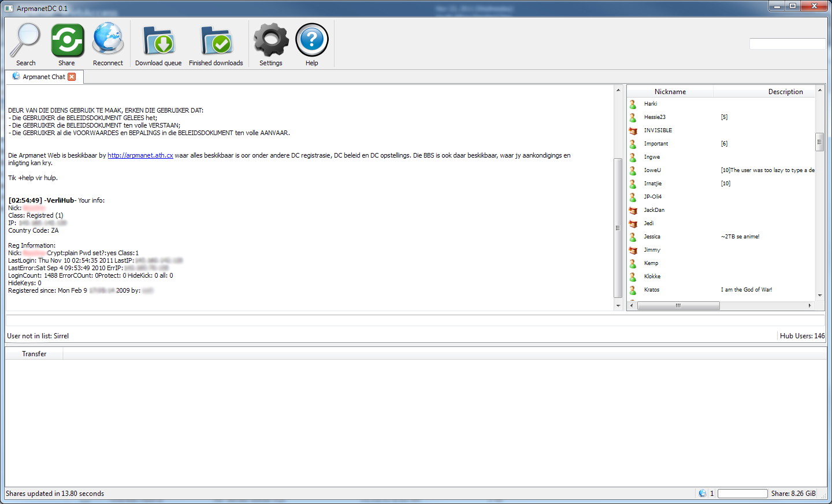Switch to Arpmanet Chat tab
This screenshot has height=504, width=832.
[x=43, y=77]
